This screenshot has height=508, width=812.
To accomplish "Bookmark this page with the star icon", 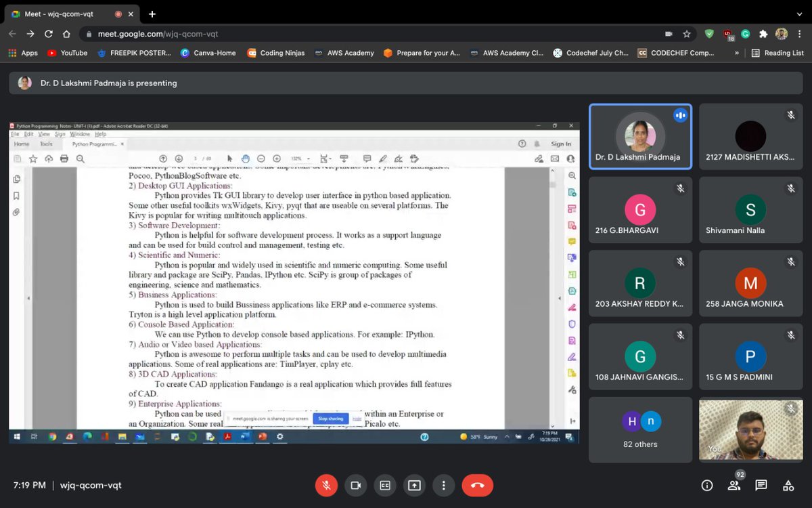I will click(687, 34).
